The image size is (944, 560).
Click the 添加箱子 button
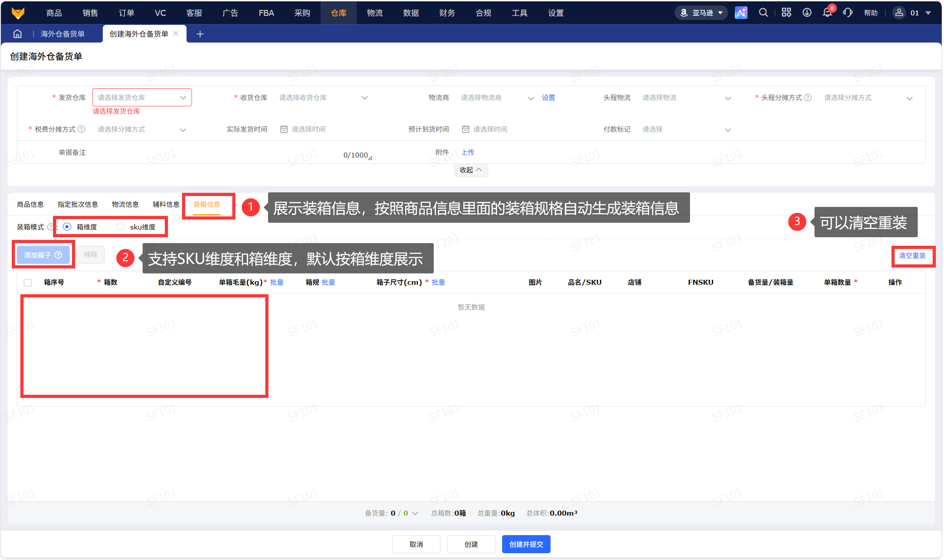[x=43, y=255]
